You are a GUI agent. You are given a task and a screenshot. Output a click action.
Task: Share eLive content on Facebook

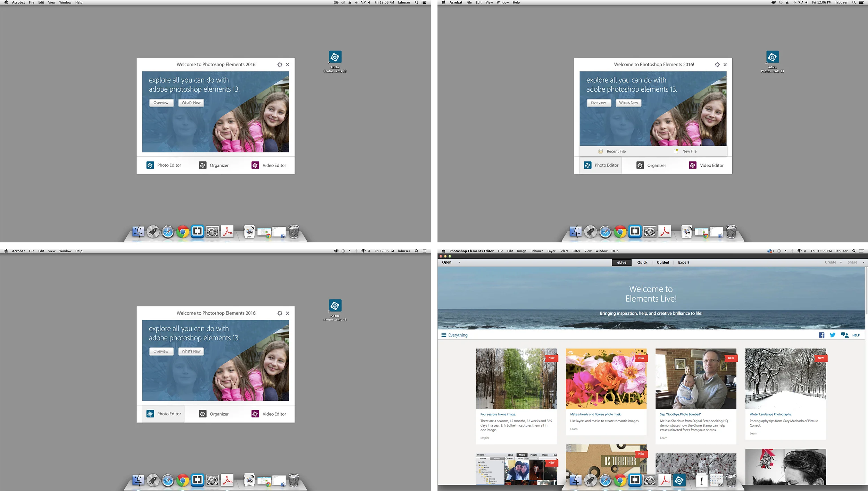pos(821,335)
